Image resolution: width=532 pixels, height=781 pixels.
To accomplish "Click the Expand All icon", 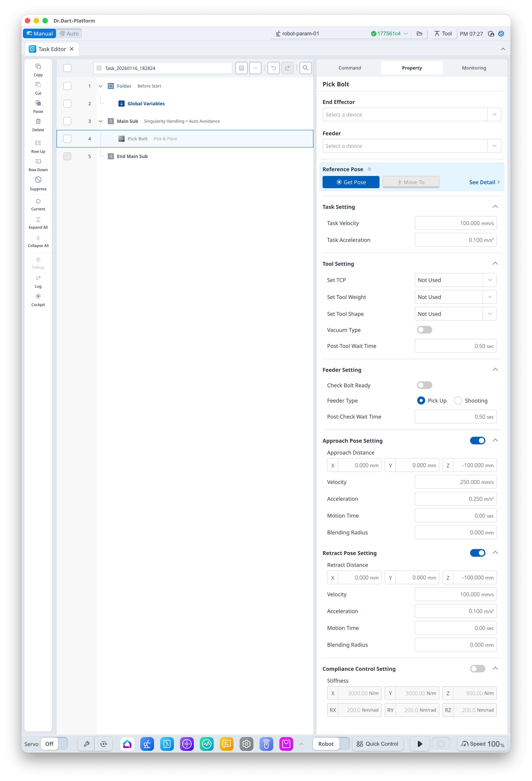I will [38, 219].
